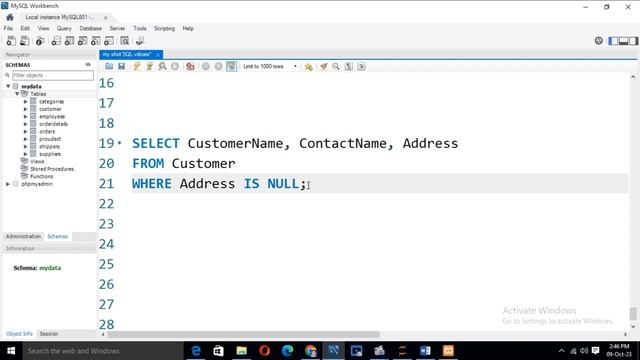This screenshot has height=360, width=640.
Task: Stop the running query with the stop icon
Action: pyautogui.click(x=175, y=66)
